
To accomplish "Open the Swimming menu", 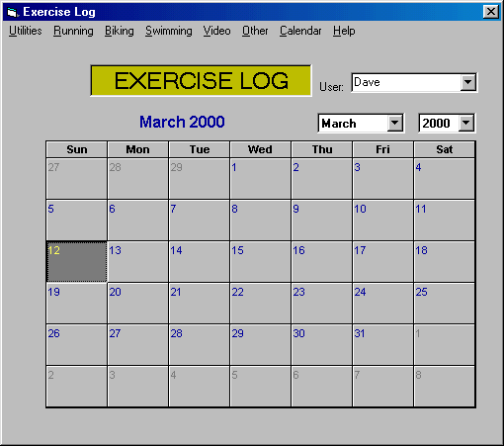I will tap(169, 31).
